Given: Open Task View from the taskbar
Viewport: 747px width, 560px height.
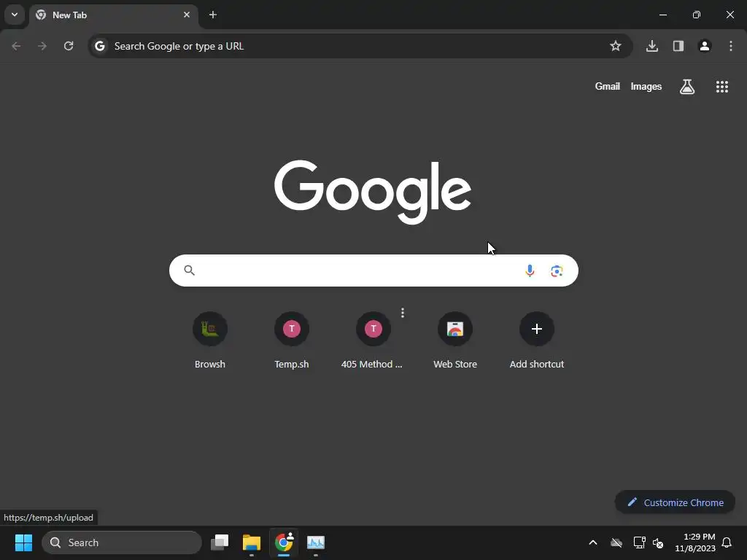Looking at the screenshot, I should pos(220,542).
